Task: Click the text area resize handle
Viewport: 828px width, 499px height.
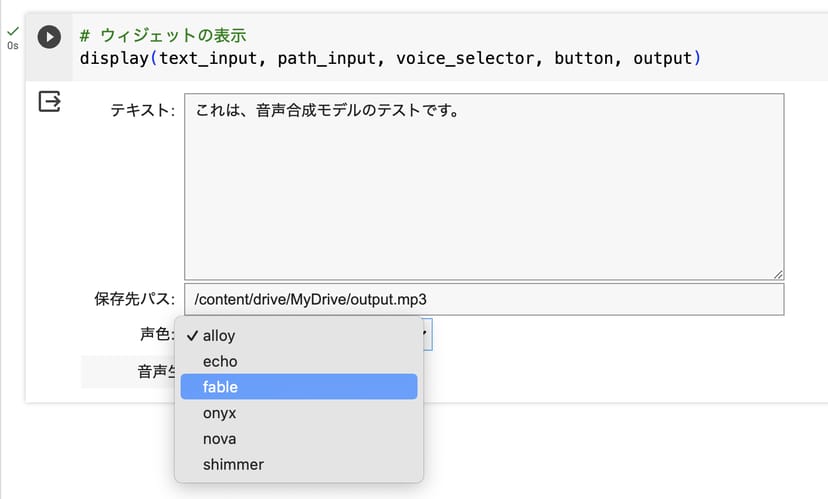Action: point(777,272)
